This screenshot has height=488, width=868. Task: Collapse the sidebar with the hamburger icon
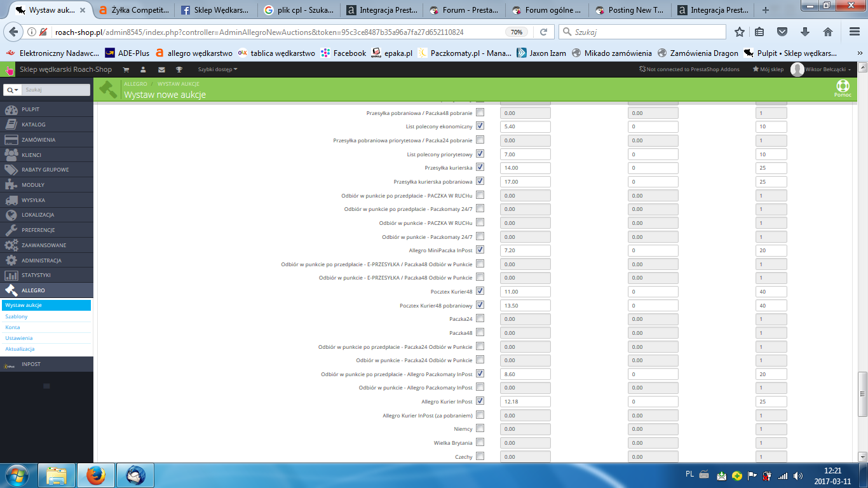(46, 386)
